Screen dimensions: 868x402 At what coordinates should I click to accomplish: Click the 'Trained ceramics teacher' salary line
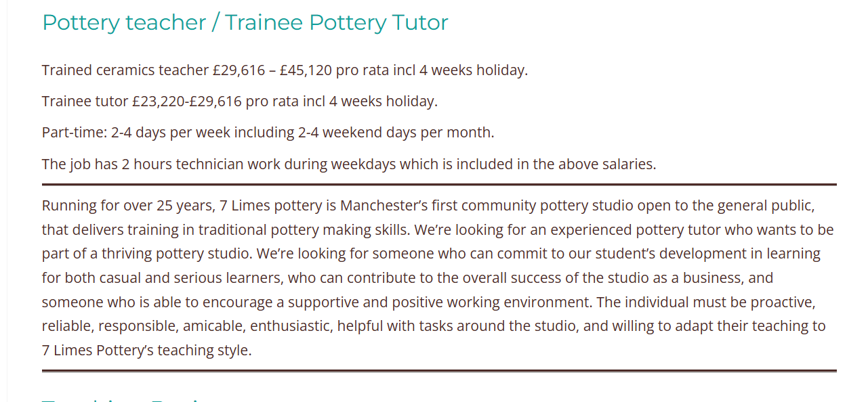point(285,70)
